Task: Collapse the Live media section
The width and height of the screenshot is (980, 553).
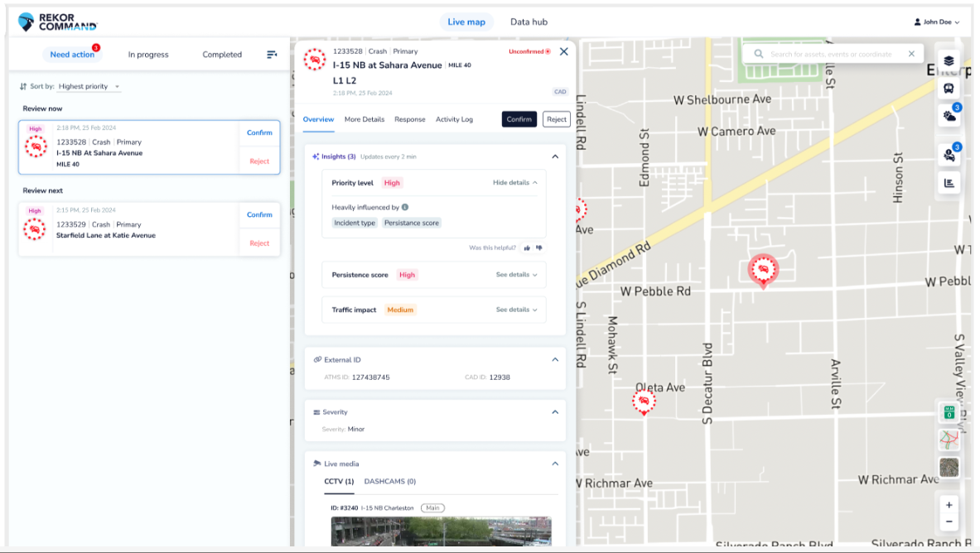Action: pos(555,464)
